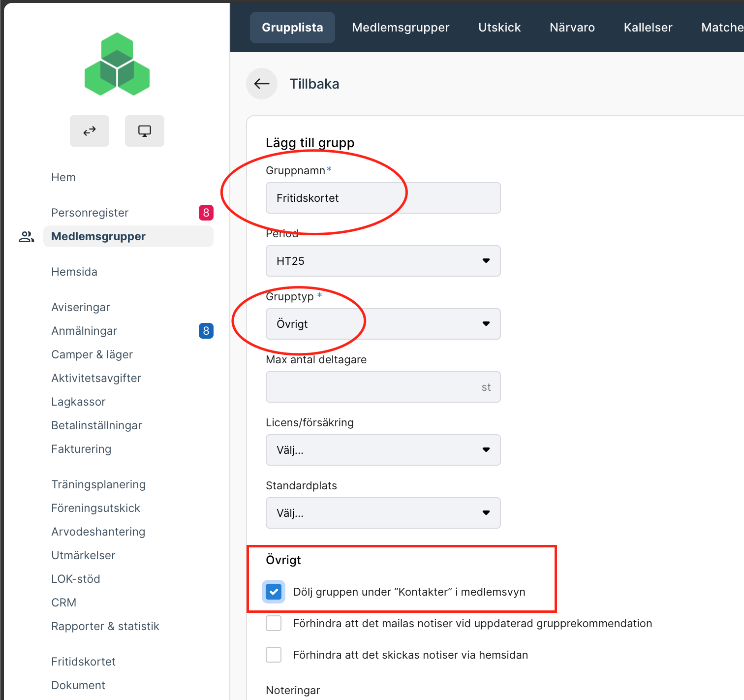Open Lagkassor in the sidebar

point(79,402)
